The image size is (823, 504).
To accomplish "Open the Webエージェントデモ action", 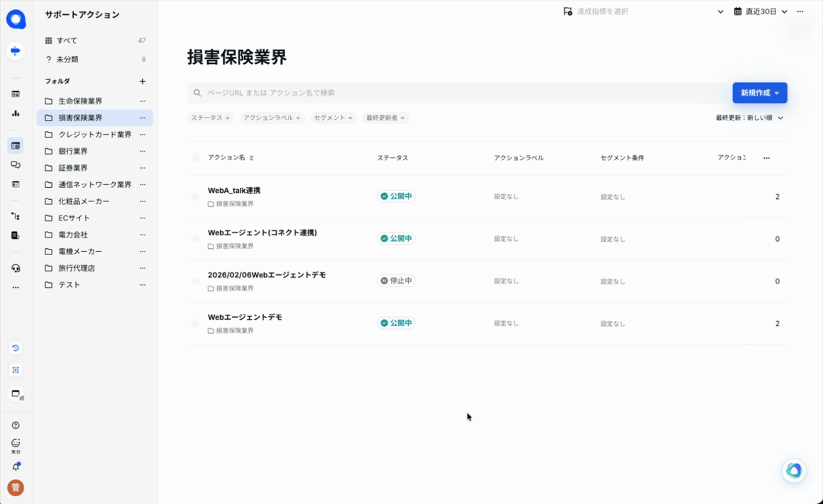I will click(245, 318).
